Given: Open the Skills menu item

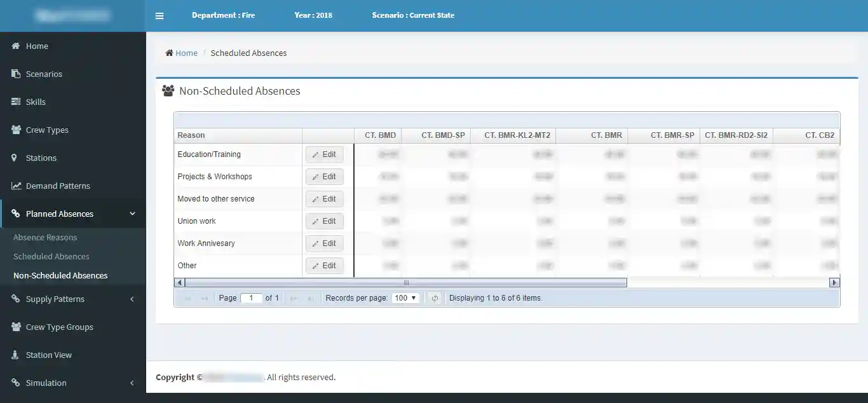Looking at the screenshot, I should click(x=36, y=102).
